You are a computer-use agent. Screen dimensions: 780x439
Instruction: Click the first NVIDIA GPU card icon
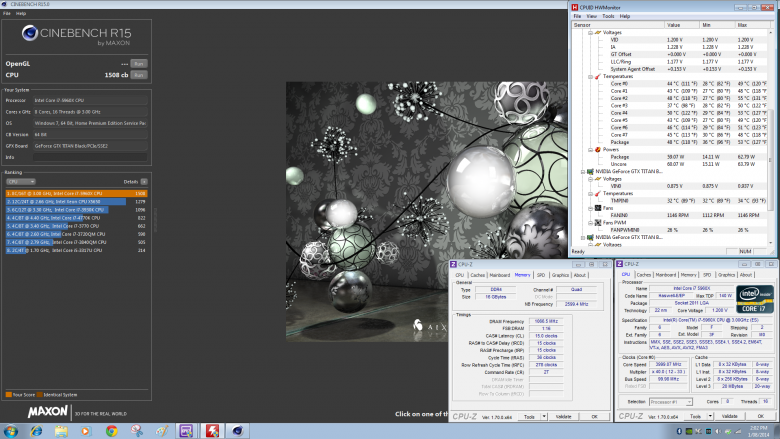pyautogui.click(x=590, y=172)
